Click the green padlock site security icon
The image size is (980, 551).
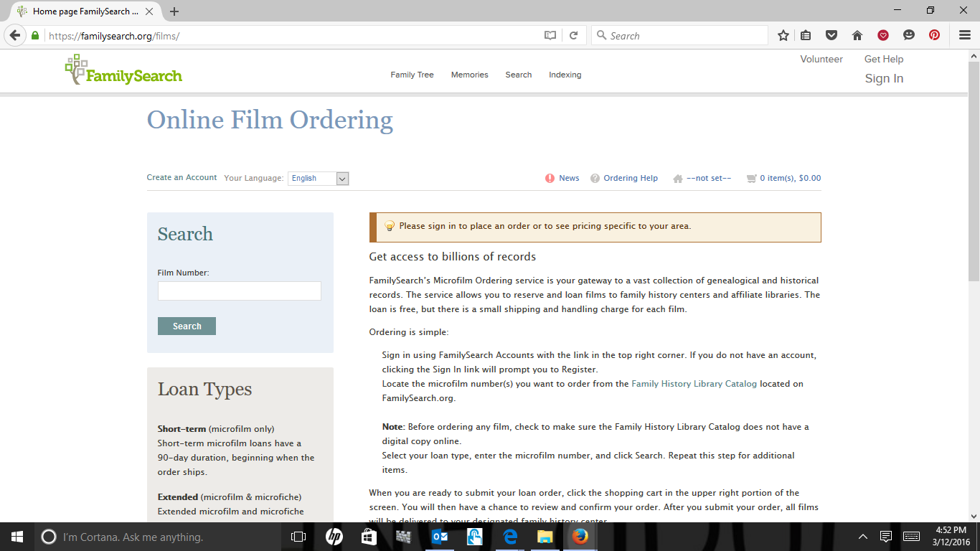click(x=34, y=35)
